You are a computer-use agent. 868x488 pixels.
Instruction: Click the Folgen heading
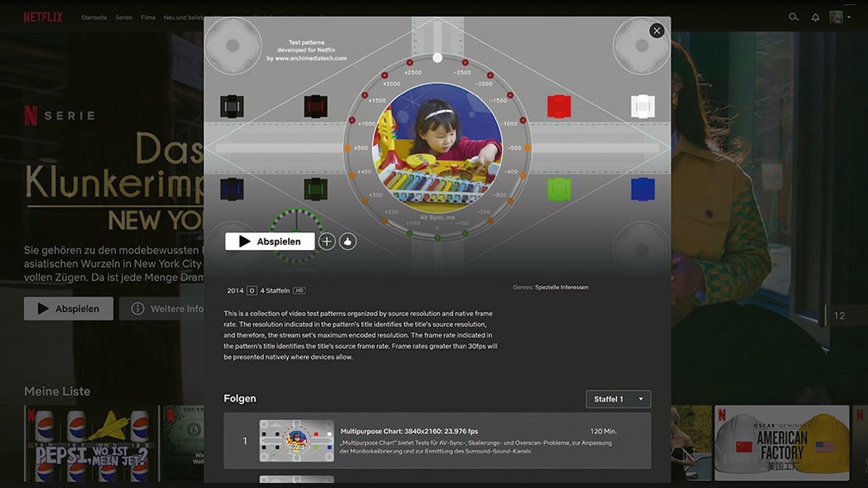coord(240,399)
